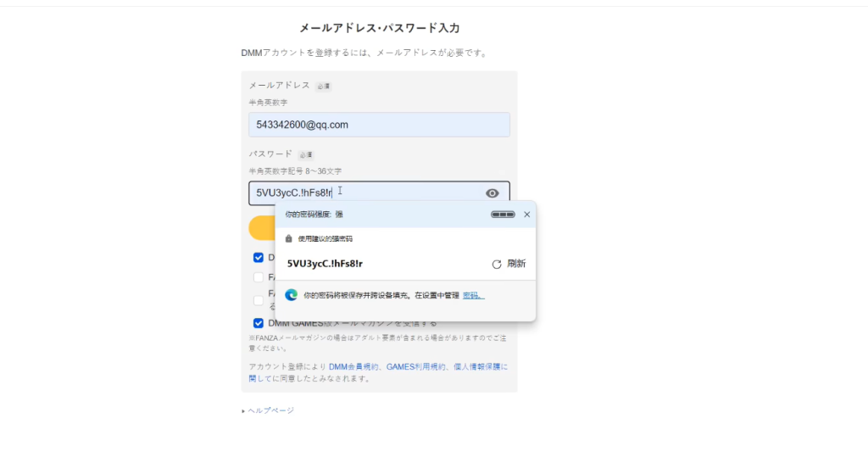Image resolution: width=868 pixels, height=463 pixels.
Task: Open the GAMES利用規約 link
Action: [x=415, y=366]
